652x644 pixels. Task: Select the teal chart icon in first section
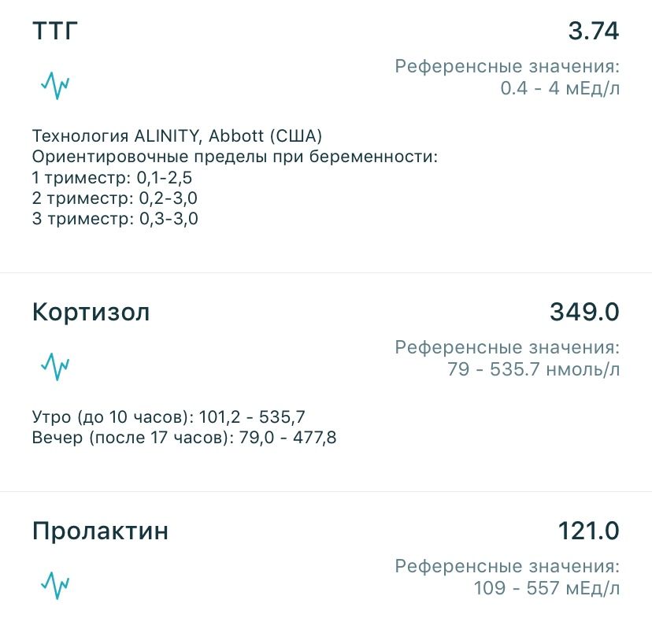tap(56, 83)
